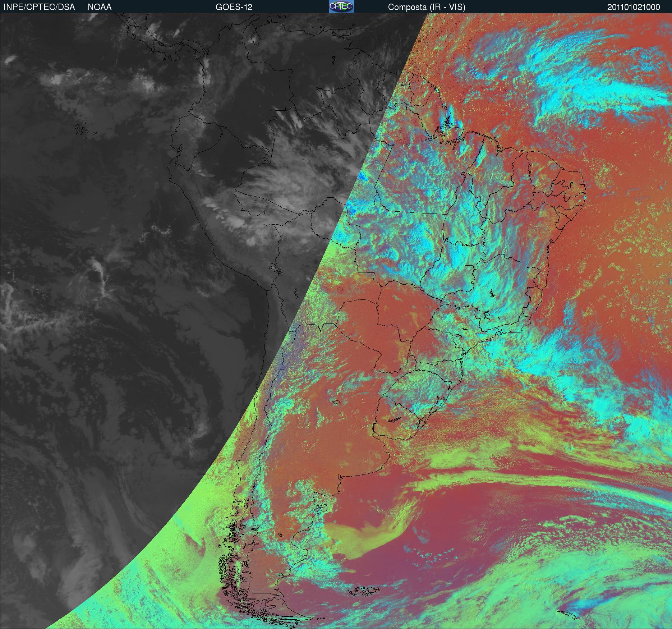Click the GOES-12 satellite label

click(x=234, y=7)
